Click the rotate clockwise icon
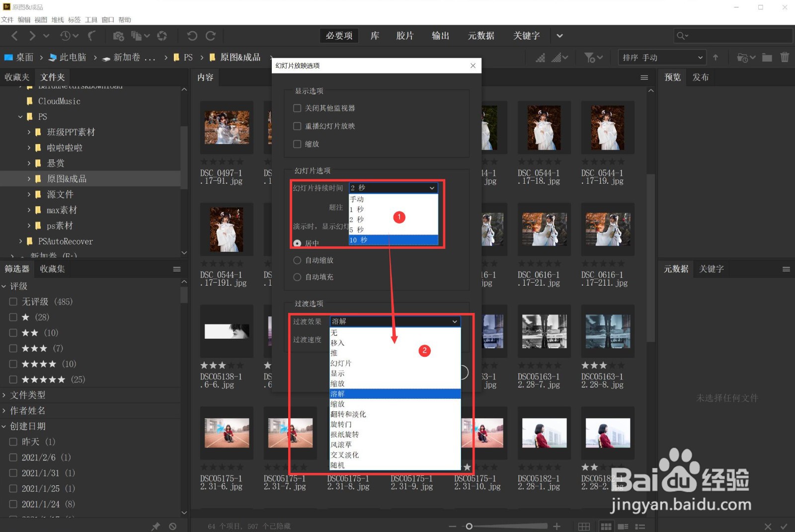The height and width of the screenshot is (532, 795). pos(211,36)
